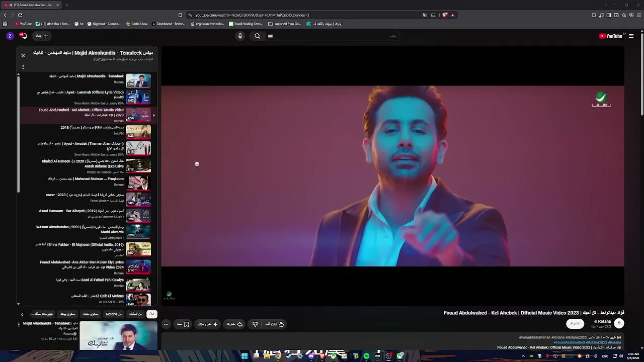Start voice search with the microphone
The width and height of the screenshot is (644, 362).
pyautogui.click(x=240, y=36)
